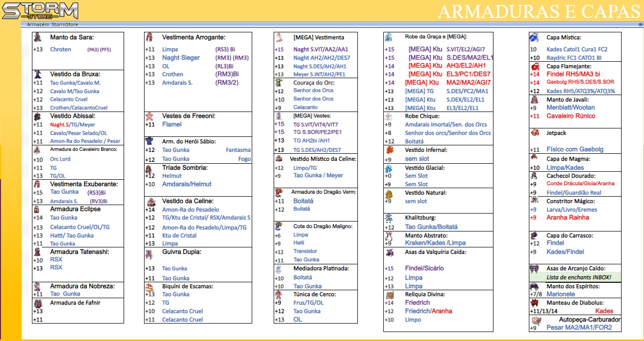Screen dimensions: 644x341
Task: Click the Jetpack item icon
Action: click(535, 133)
